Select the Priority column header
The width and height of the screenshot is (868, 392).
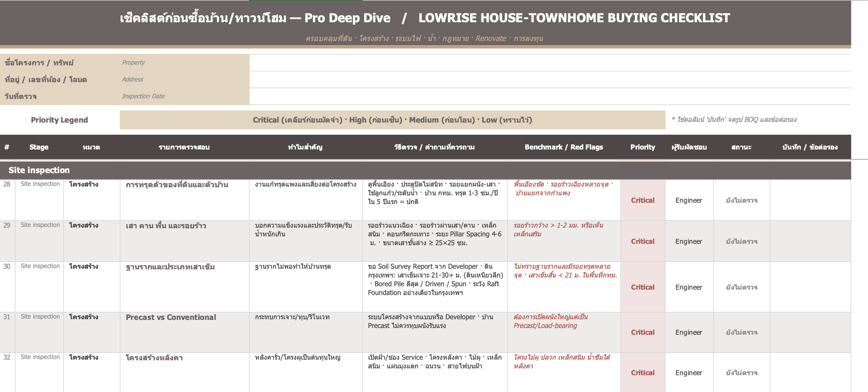[643, 147]
